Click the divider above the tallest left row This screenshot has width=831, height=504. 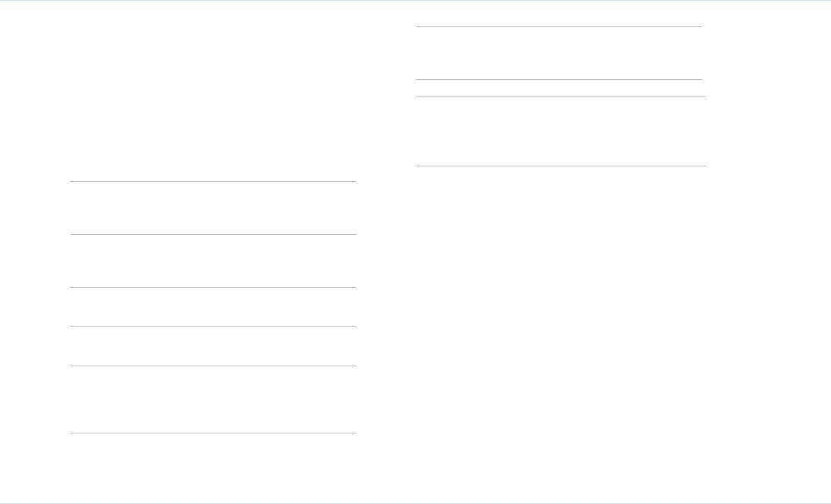tap(213, 366)
